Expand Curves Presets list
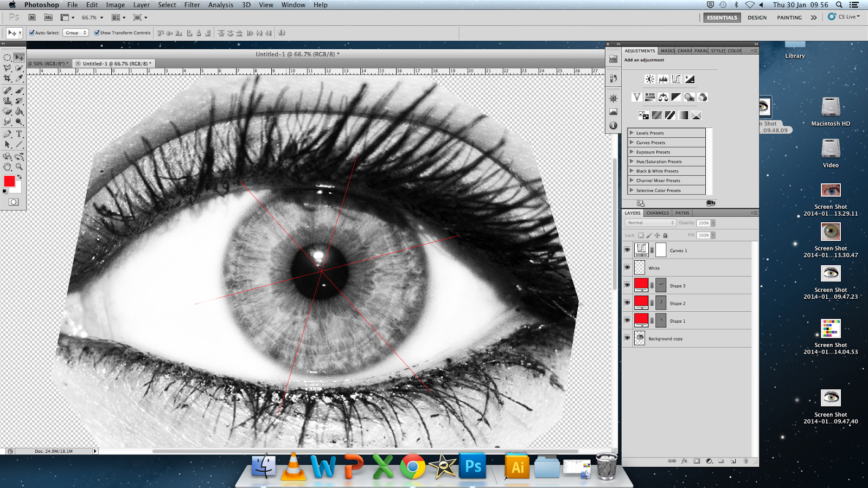The image size is (868, 488). (x=651, y=142)
